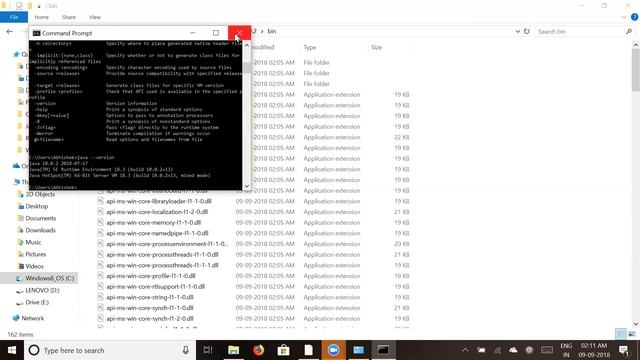Expand the ribbon with the chevron

(x=624, y=17)
